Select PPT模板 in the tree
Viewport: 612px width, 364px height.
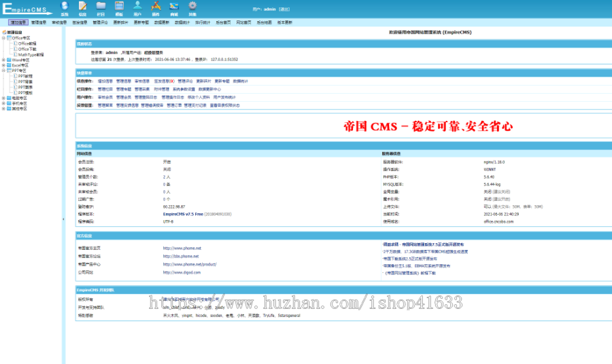point(25,93)
